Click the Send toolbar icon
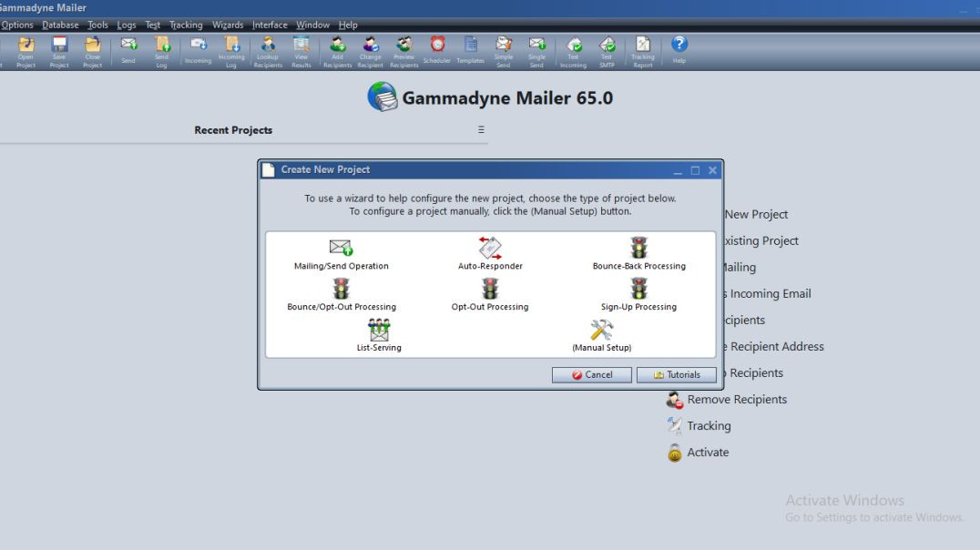 pyautogui.click(x=128, y=50)
